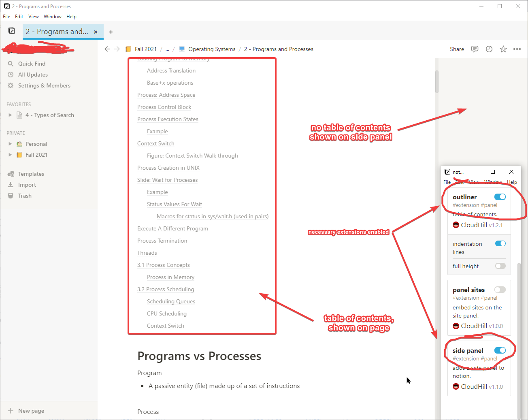Open the comments panel
The width and height of the screenshot is (528, 420).
click(x=475, y=49)
